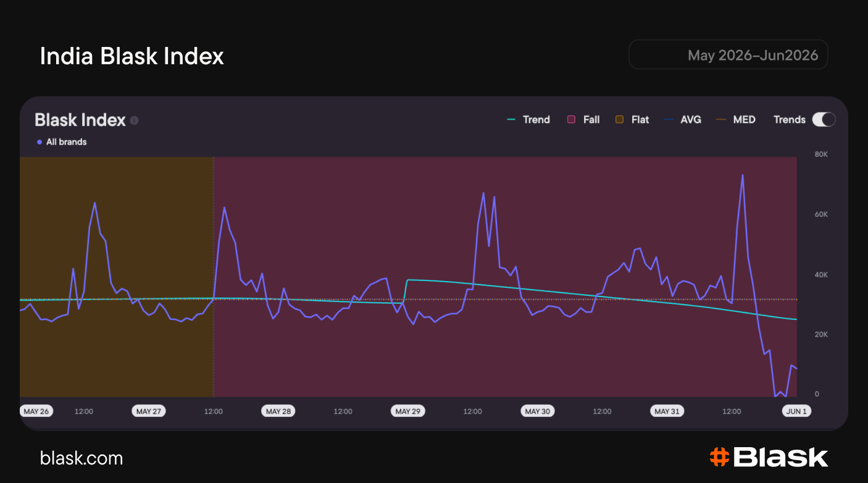Toggle the MED legend line

tap(736, 120)
